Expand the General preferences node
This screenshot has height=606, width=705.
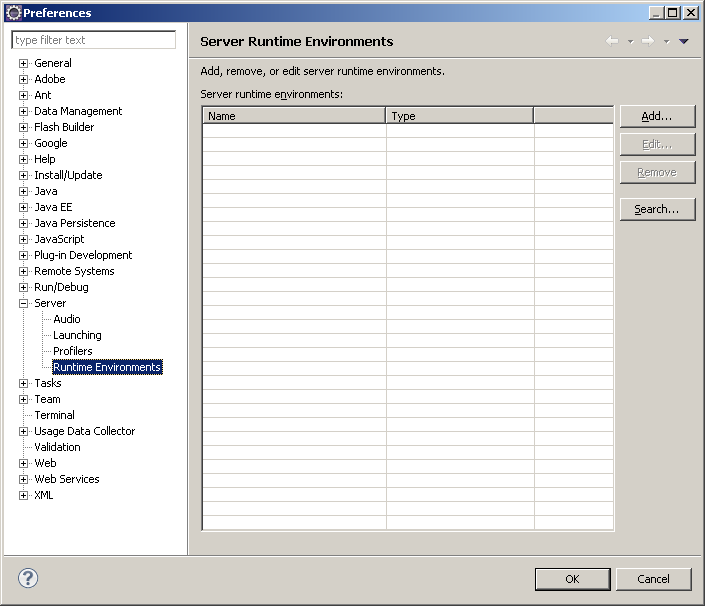(x=24, y=63)
